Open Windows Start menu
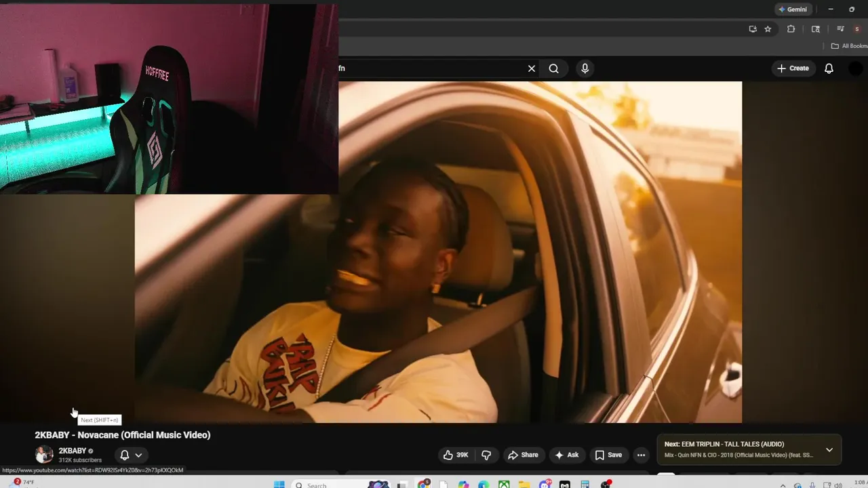Screen dimensions: 868x488 tap(279, 485)
